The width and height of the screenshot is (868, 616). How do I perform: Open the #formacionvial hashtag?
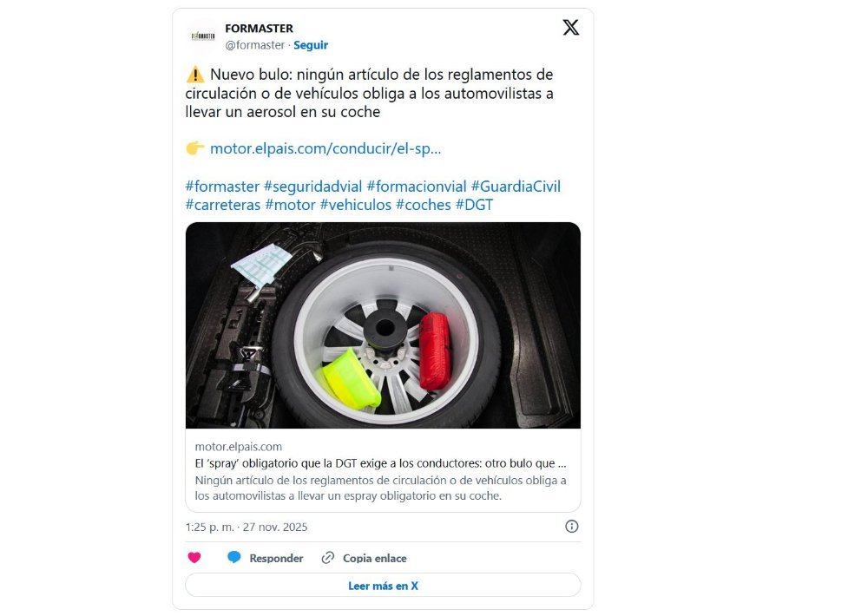pyautogui.click(x=417, y=187)
